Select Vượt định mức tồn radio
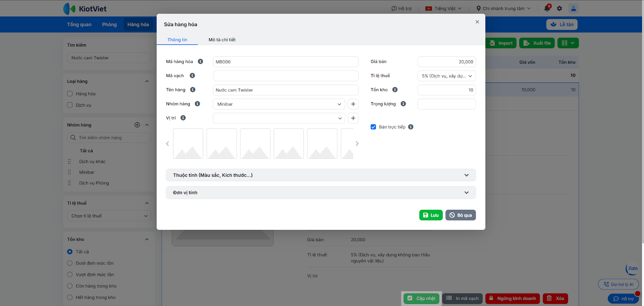 70,275
